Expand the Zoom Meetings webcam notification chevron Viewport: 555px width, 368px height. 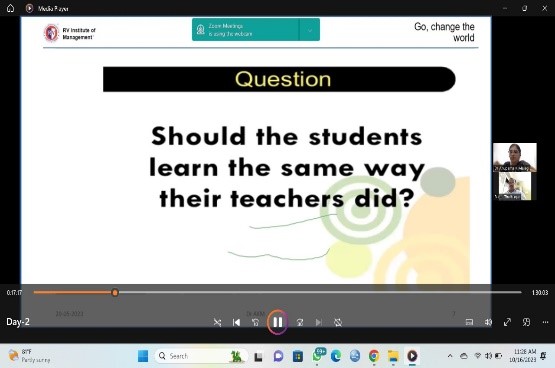[310, 30]
